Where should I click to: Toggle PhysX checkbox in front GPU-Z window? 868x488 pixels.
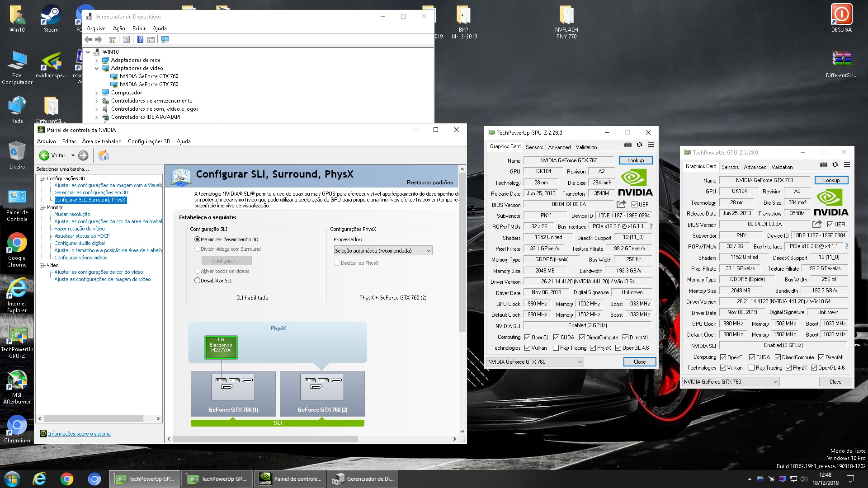point(593,348)
